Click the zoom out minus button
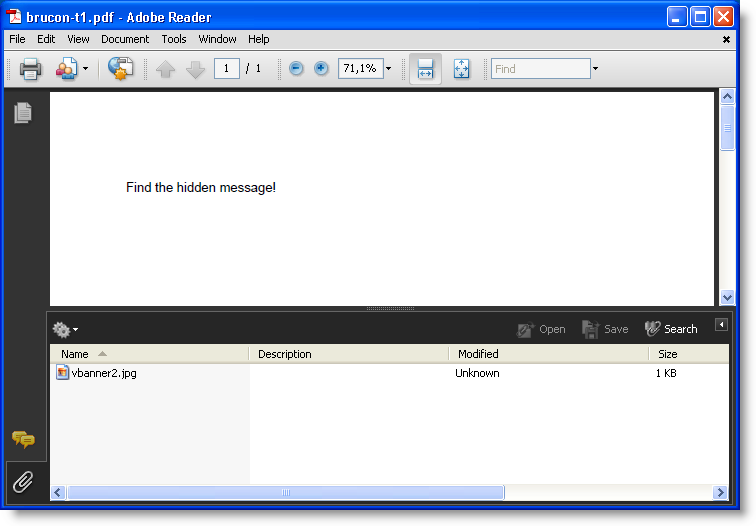Screen dimensions: 756x526 point(296,69)
